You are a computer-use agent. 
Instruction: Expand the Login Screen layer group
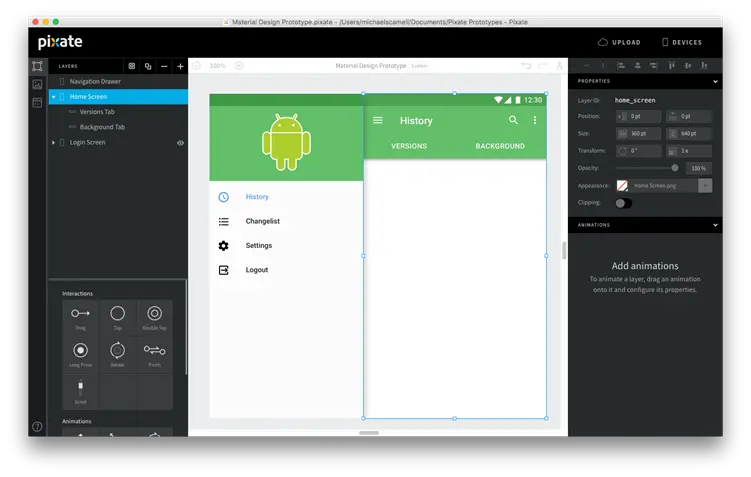tap(54, 142)
